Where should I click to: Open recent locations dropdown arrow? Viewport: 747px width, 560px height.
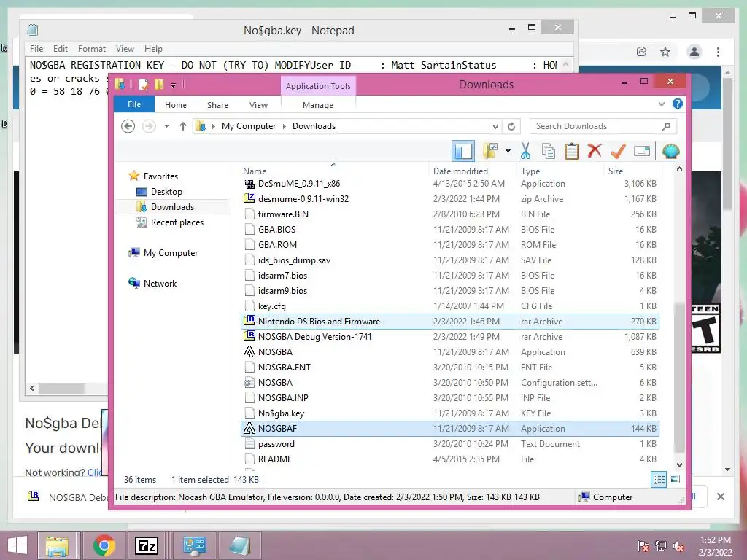166,126
